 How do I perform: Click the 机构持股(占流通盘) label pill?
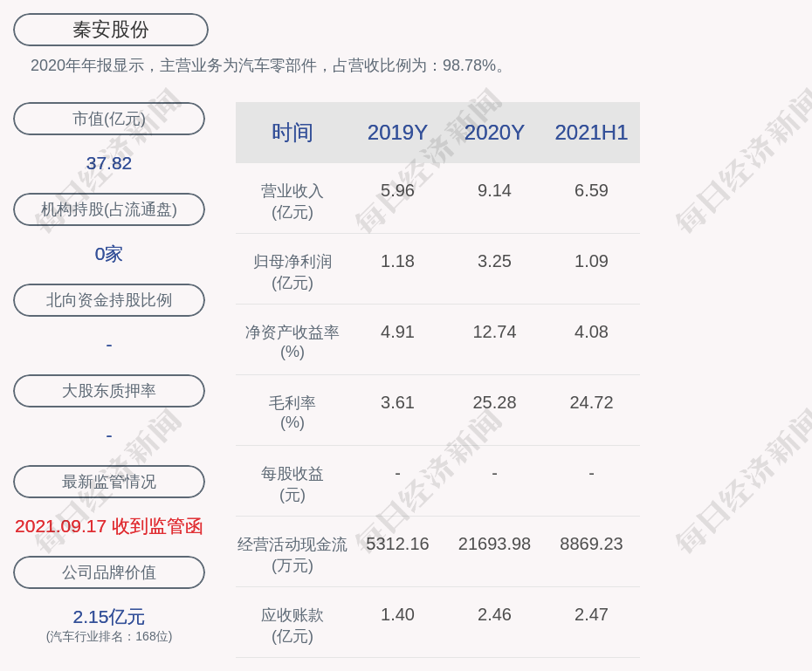109,209
